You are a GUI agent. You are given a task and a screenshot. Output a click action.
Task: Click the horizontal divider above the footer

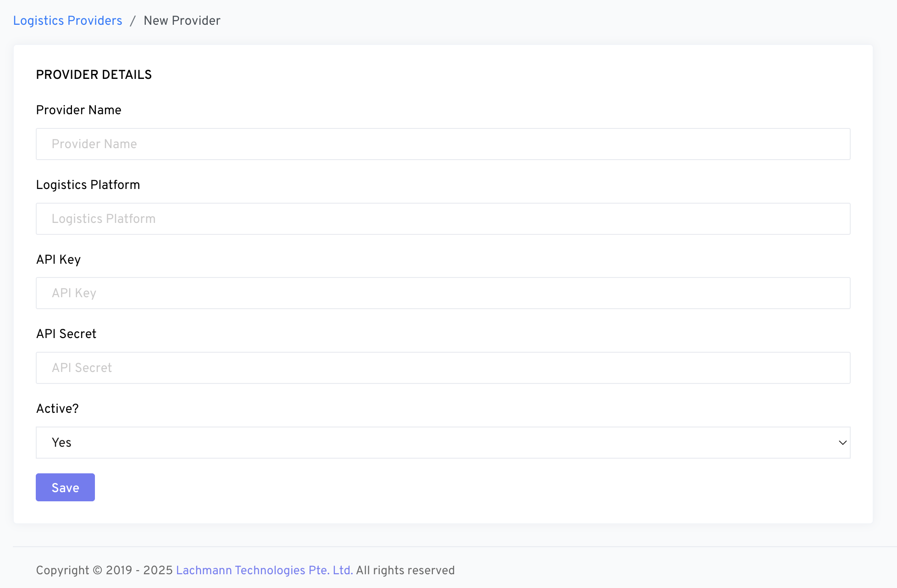(x=454, y=546)
